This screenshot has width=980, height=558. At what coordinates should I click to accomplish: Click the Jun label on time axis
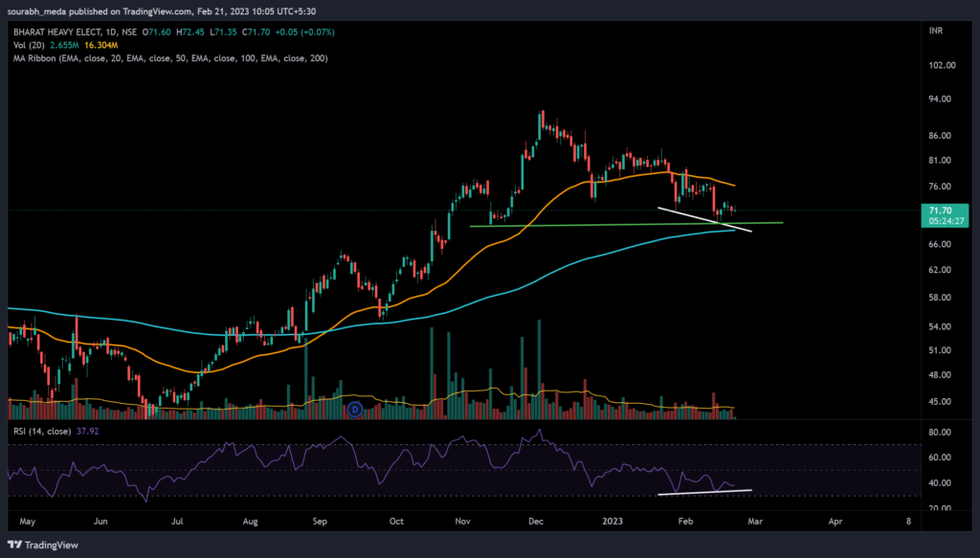pyautogui.click(x=100, y=521)
